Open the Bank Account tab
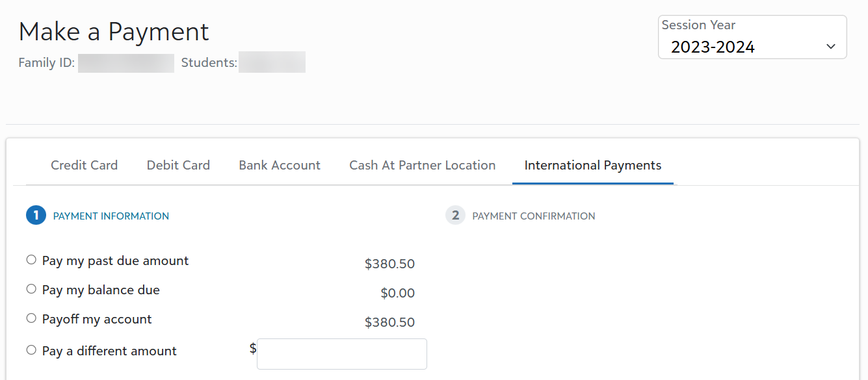 [x=279, y=165]
